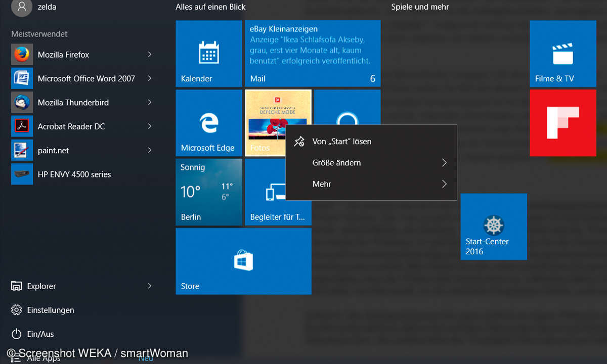Launch the Start-Center 2016 tile
607x364 pixels.
(x=494, y=226)
